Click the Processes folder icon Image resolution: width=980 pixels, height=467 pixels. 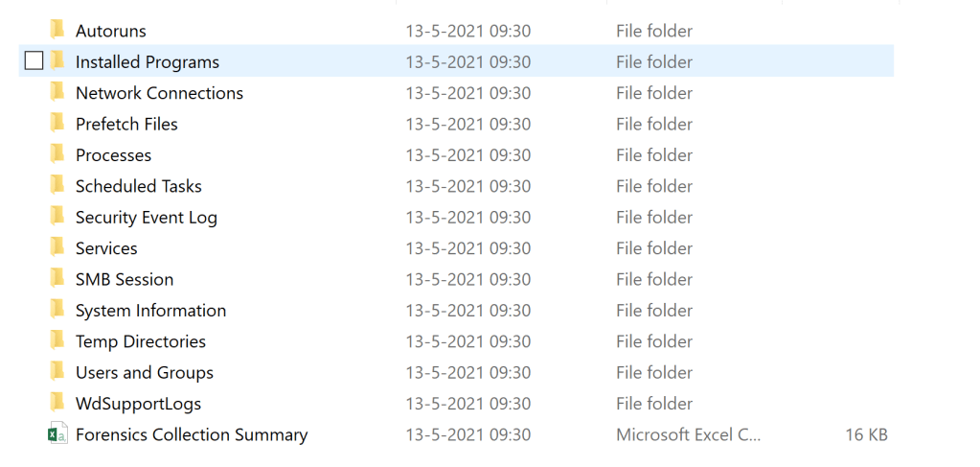(57, 154)
